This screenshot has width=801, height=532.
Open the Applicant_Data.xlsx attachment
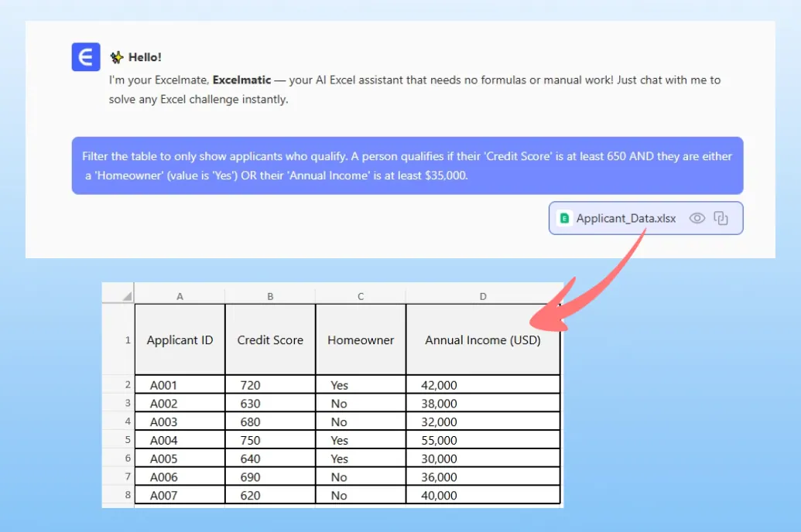click(x=625, y=219)
